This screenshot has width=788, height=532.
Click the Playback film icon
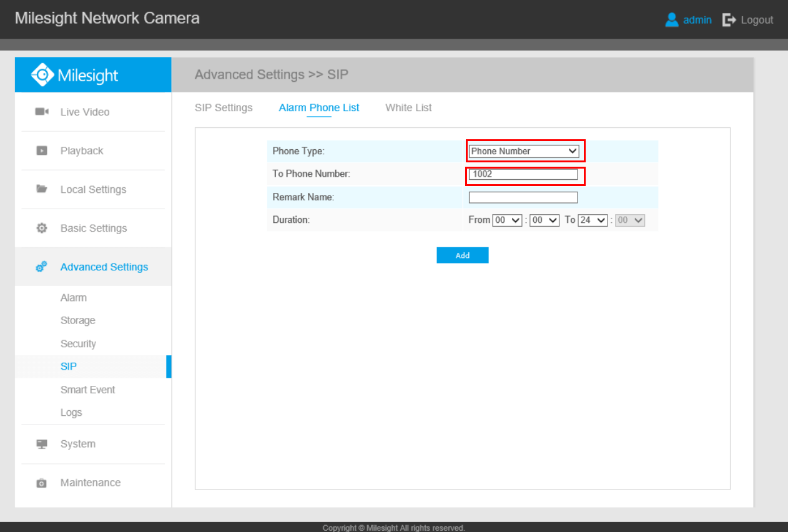pyautogui.click(x=42, y=150)
